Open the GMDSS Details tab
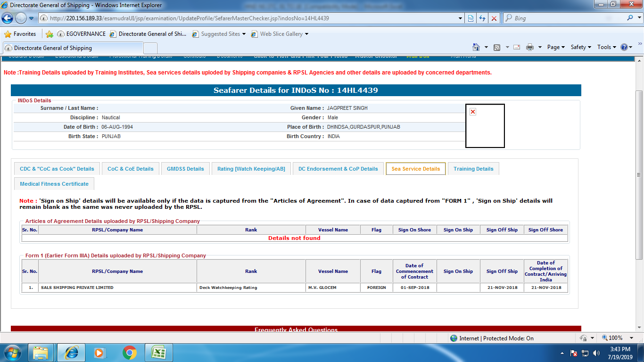Viewport: 644px width, 362px height. (185, 169)
